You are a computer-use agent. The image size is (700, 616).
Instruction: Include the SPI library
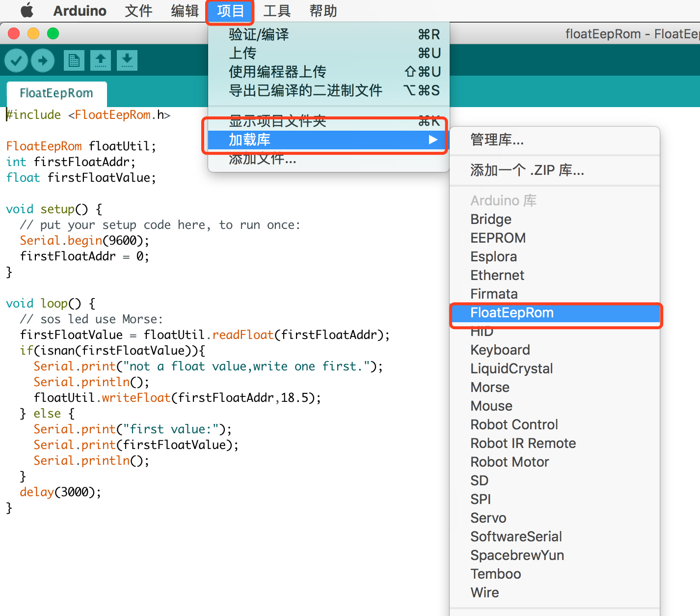(555, 499)
